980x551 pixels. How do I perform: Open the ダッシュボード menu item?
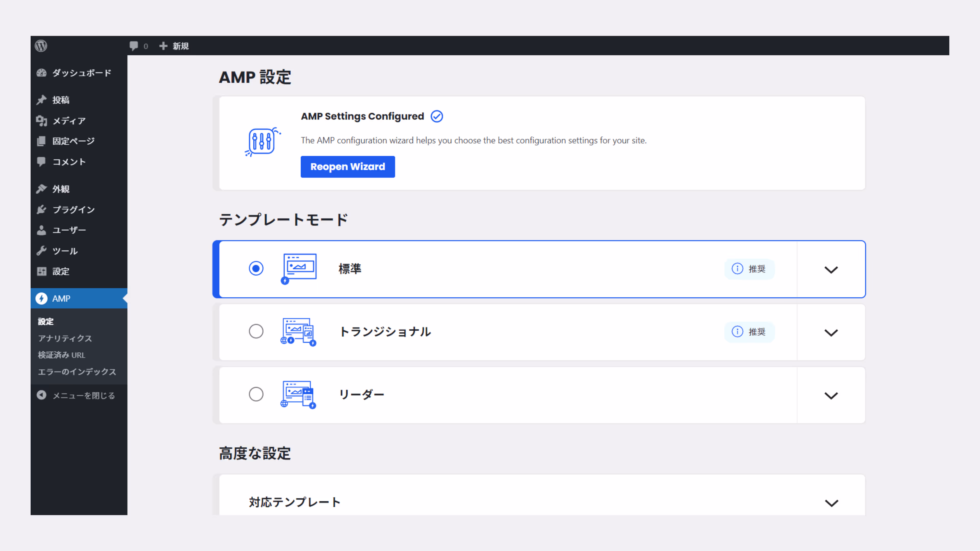pyautogui.click(x=79, y=73)
